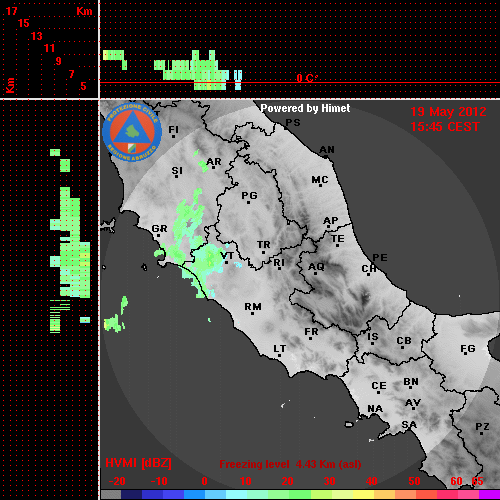Click the CE city label
The image size is (500, 500).
pos(379,386)
